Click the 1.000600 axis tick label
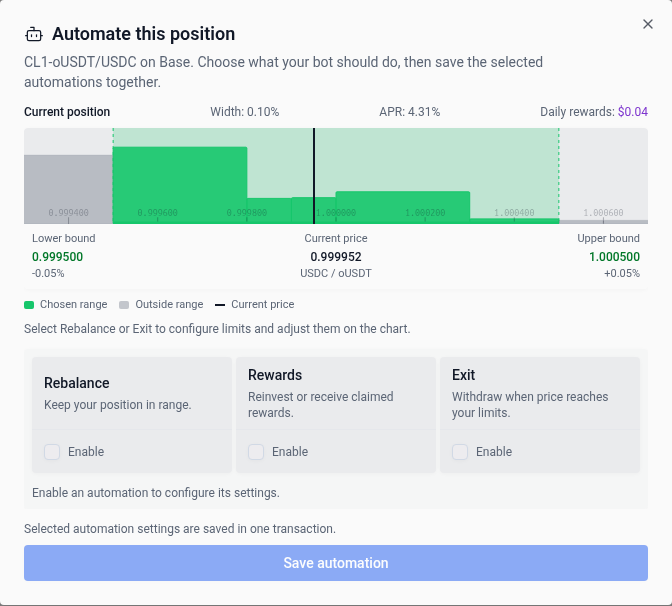 603,213
